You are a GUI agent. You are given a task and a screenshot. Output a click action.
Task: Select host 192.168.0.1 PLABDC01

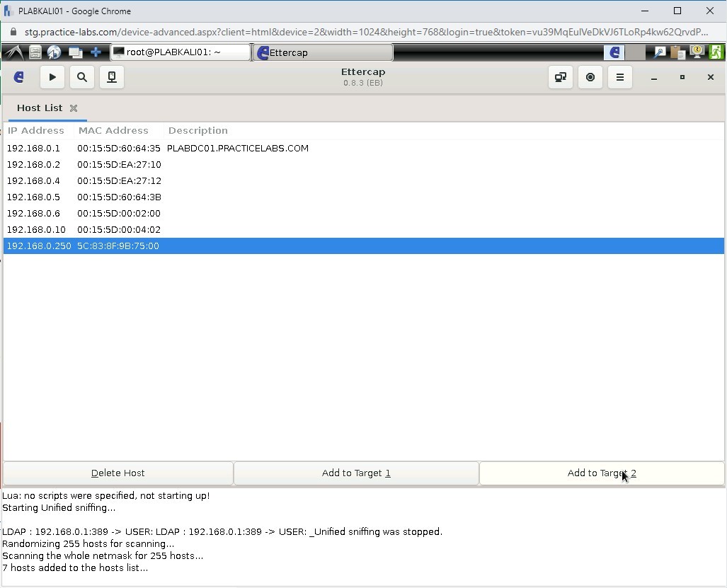click(142, 148)
